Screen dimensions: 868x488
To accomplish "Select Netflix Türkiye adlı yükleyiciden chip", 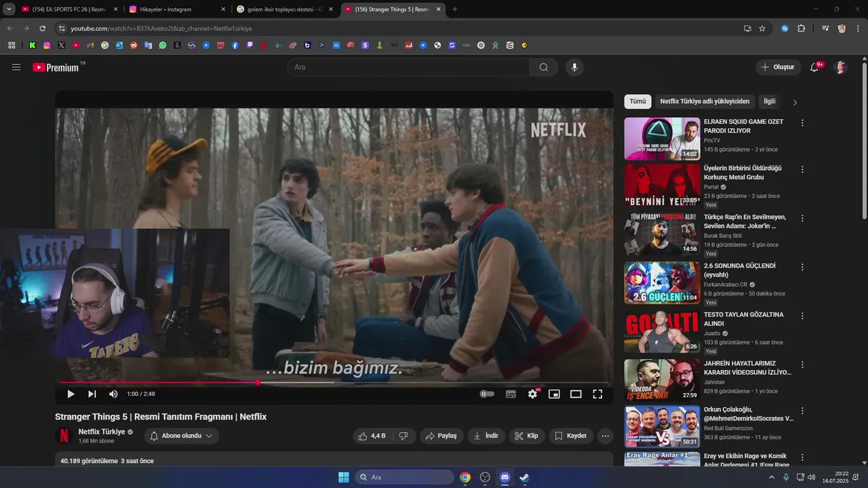I will click(705, 102).
